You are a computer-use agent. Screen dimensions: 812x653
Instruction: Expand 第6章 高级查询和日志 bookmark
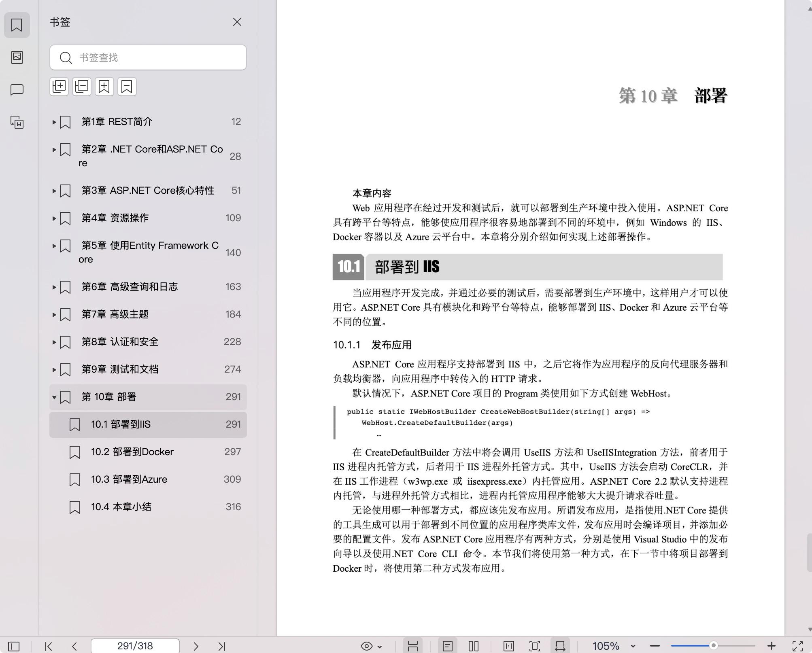point(54,287)
